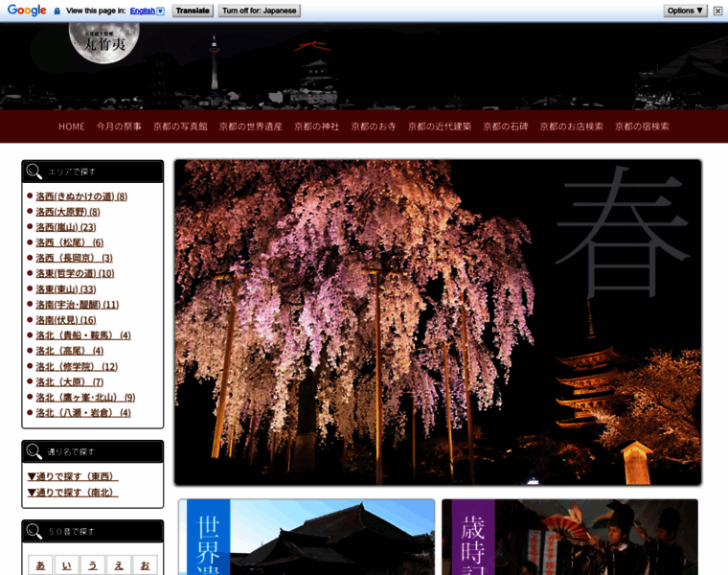
Task: Open 京都のお店検索 menu item
Action: 571,126
